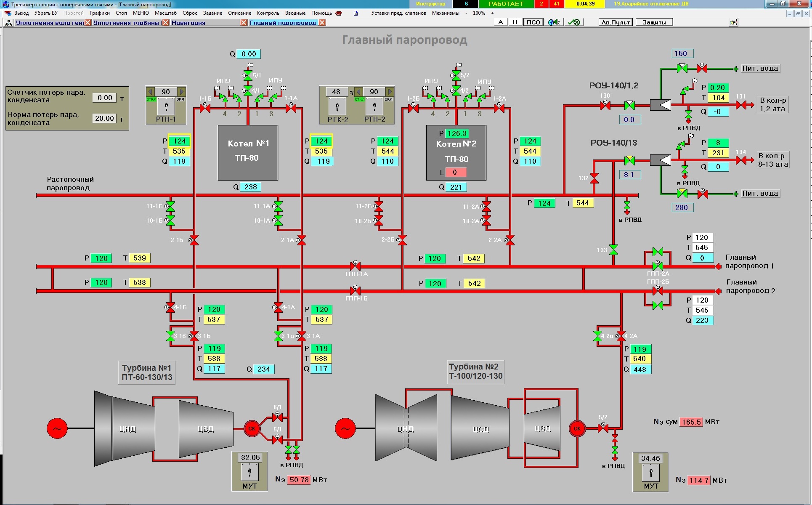Click turbine 1 stop valve СК
The width and height of the screenshot is (812, 505).
252,428
